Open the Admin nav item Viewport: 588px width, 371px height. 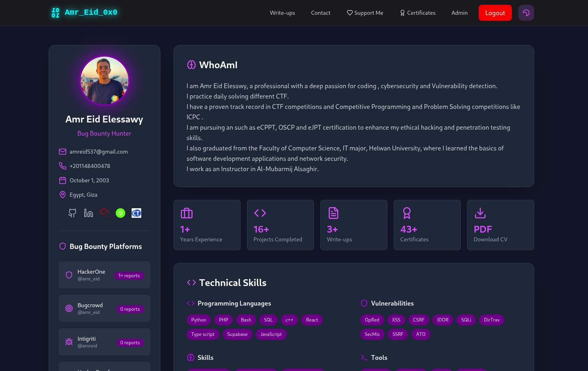pyautogui.click(x=460, y=13)
